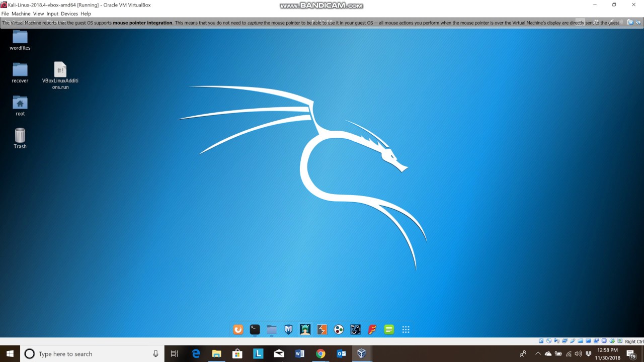Open the volume control in the tray
Screen dimensions: 644x362
[x=578, y=354]
